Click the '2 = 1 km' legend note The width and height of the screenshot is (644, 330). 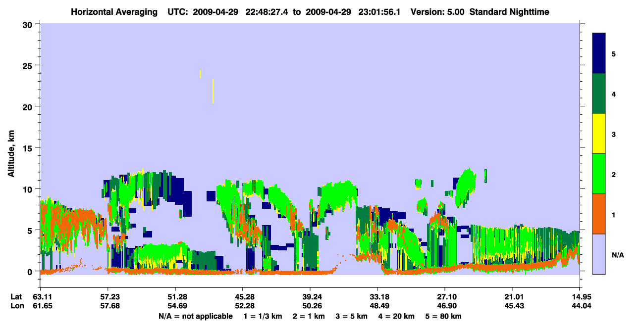[x=308, y=316]
